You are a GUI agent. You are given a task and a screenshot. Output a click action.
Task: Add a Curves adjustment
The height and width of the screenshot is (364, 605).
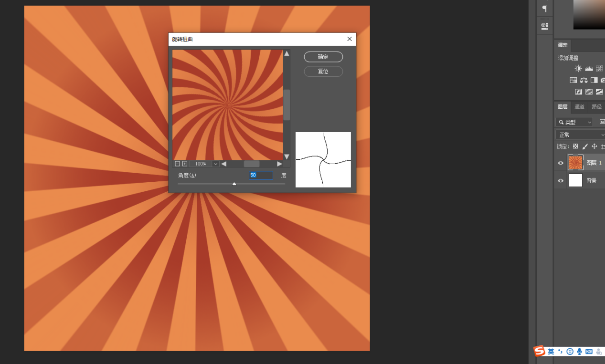tap(599, 69)
